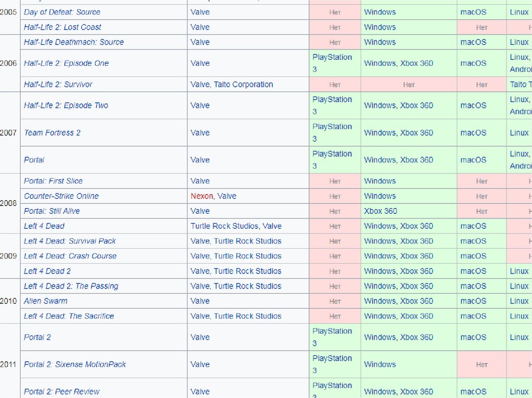Select the 2007 year cell
The height and width of the screenshot is (398, 532).
(10, 132)
